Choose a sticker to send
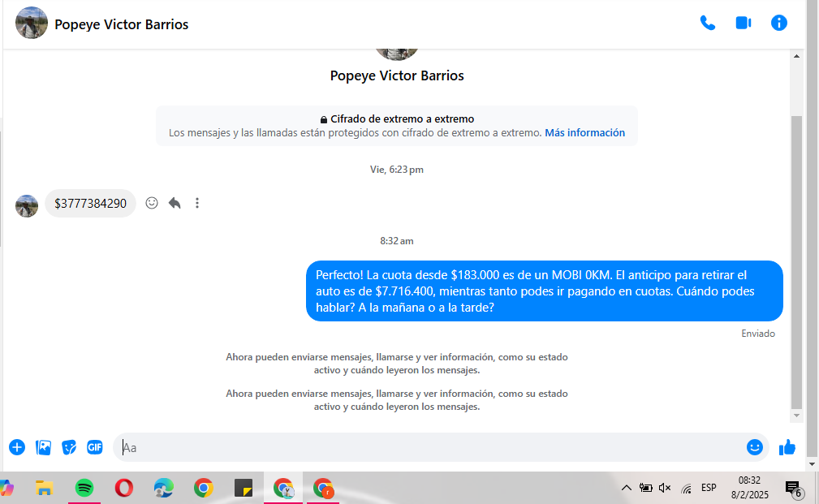 pos(69,447)
